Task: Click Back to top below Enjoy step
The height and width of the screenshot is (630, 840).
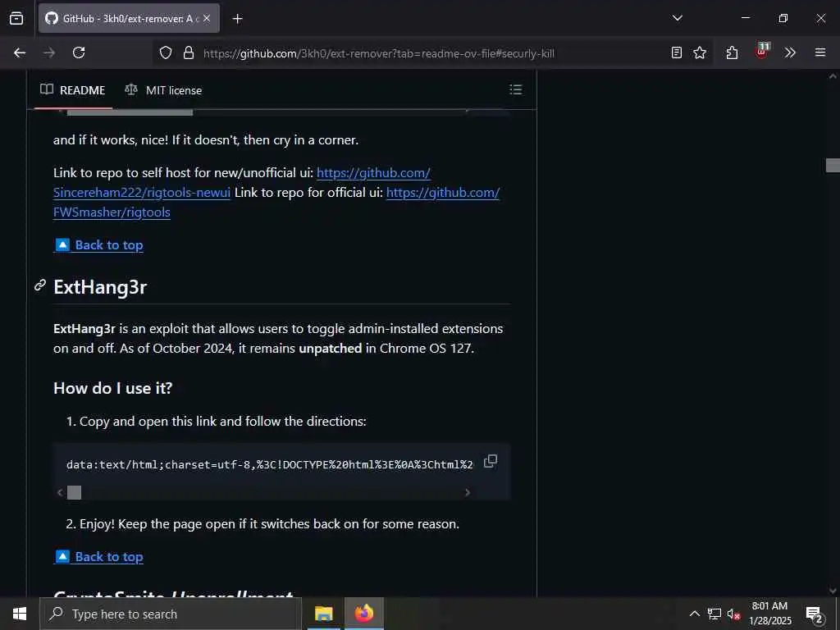Action: pos(99,557)
